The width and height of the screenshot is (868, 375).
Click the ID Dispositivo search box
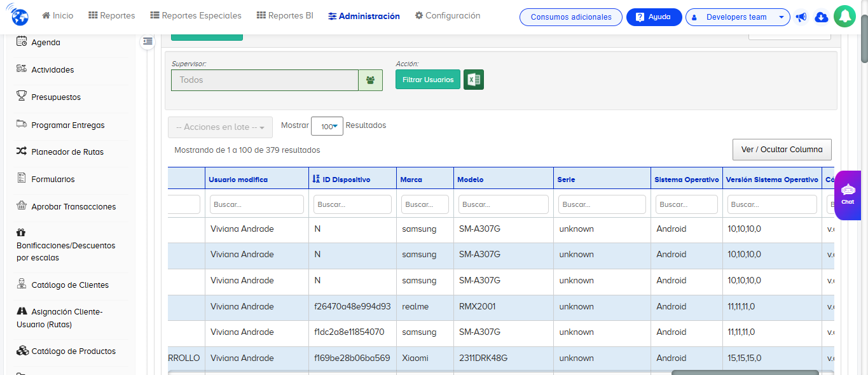[352, 204]
